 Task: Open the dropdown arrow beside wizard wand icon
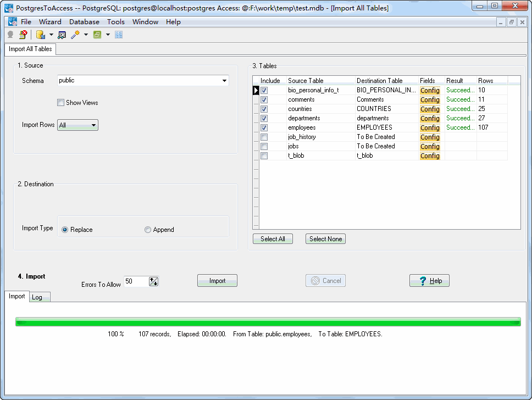click(x=86, y=35)
